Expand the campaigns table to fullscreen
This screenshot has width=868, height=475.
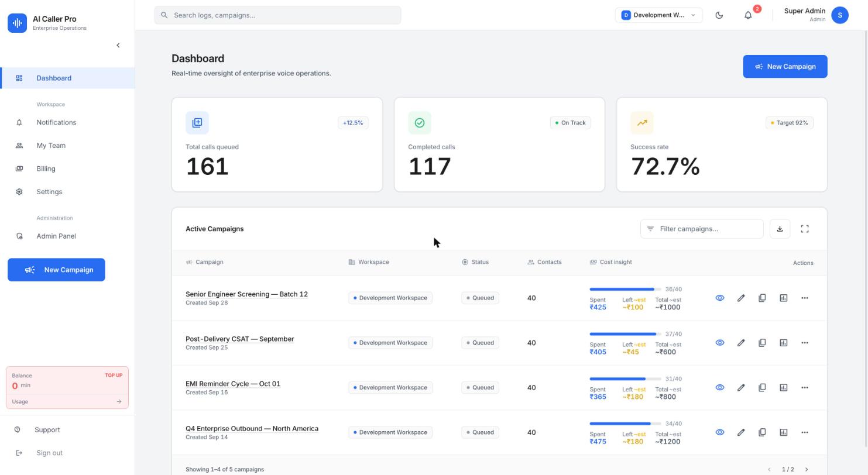coord(805,229)
